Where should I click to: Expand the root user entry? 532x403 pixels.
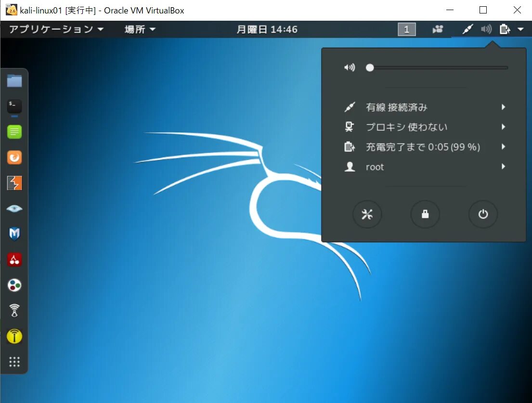pos(424,167)
